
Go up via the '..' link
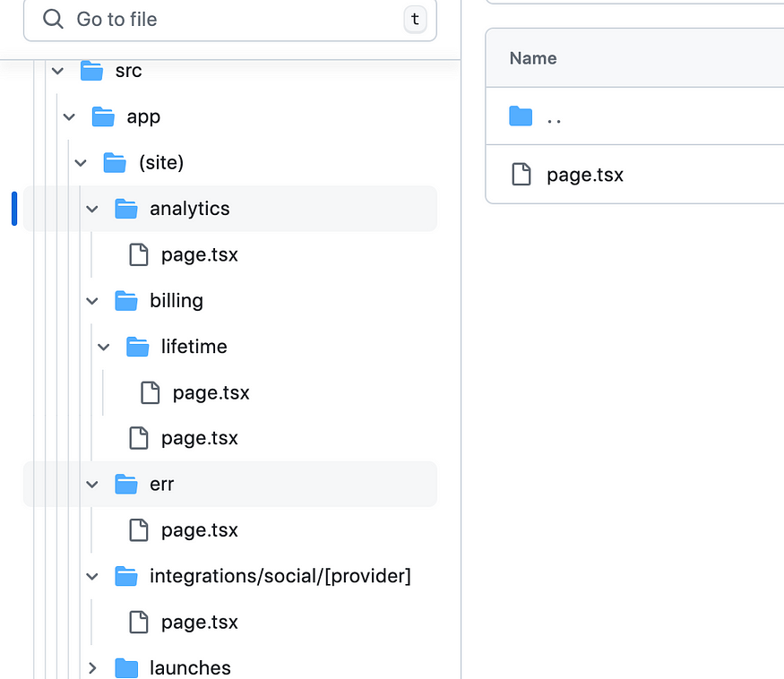[x=554, y=121]
